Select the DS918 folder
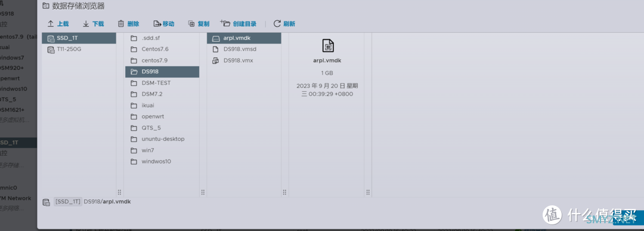 (x=162, y=72)
